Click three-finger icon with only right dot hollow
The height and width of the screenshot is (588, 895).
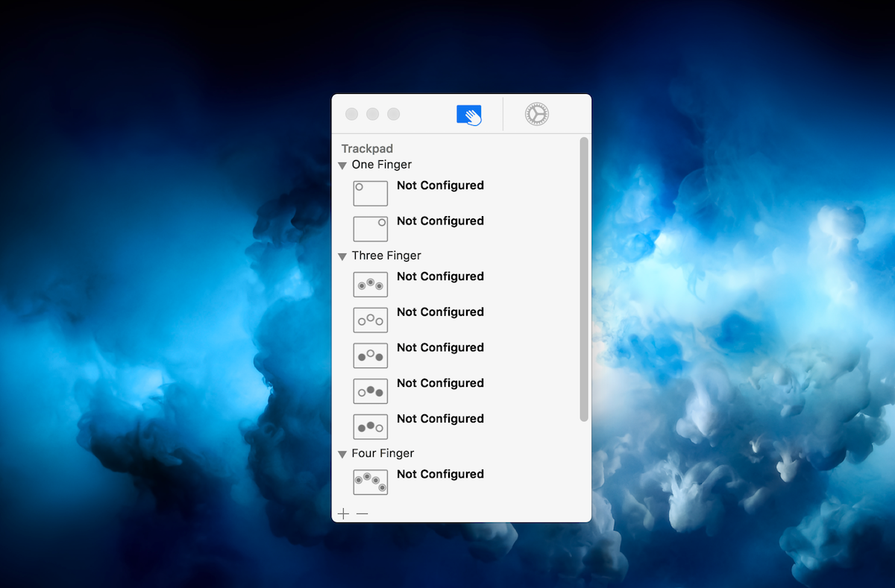370,426
